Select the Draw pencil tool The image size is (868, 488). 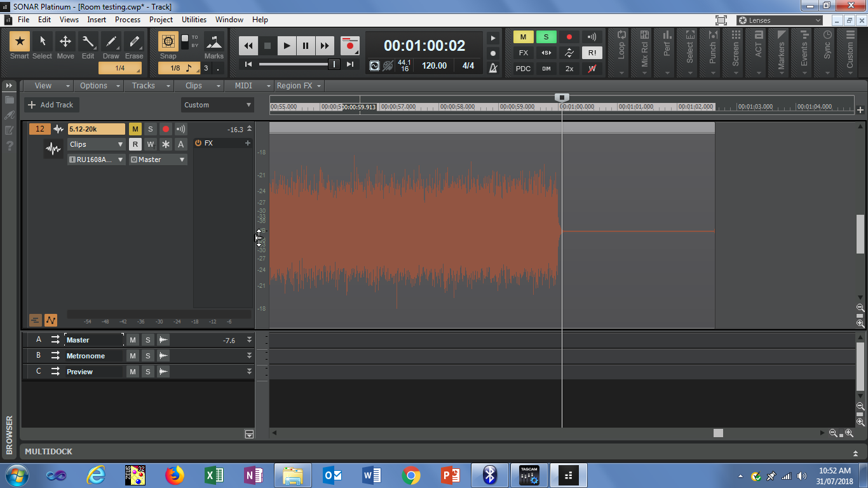(111, 42)
